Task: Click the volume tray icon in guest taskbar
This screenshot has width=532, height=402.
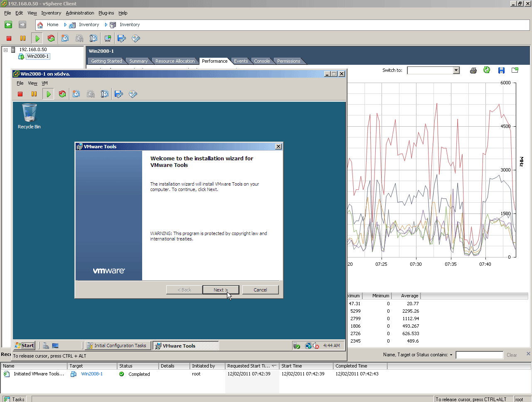Action: pos(316,346)
